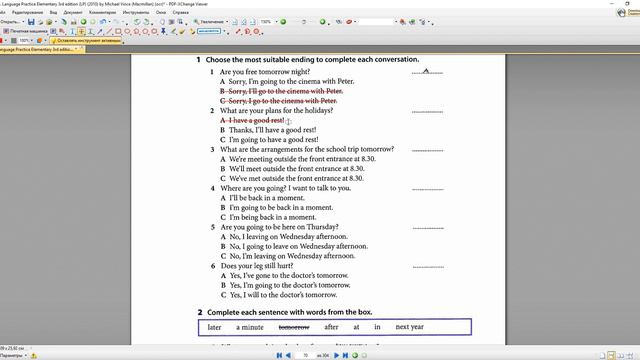This screenshot has height=360, width=640.
Task: Expand the search field dropdown arrow
Action: click(x=396, y=22)
